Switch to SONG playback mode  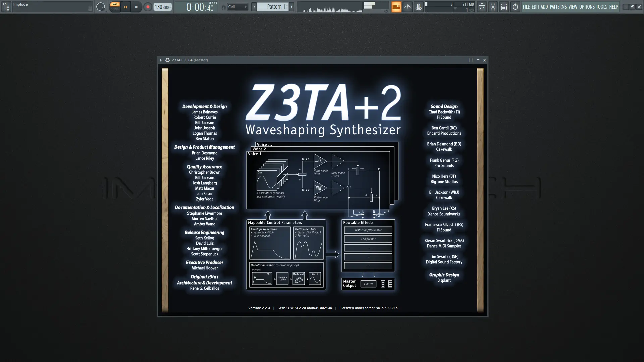coord(115,9)
